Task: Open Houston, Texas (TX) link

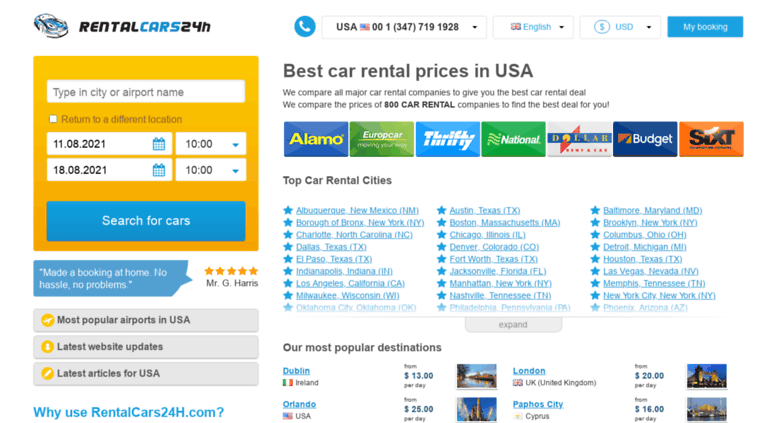Action: point(643,259)
